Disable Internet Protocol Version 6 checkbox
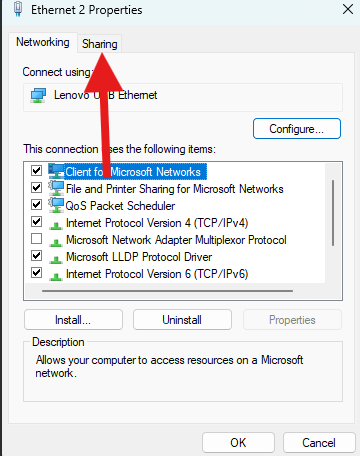 36,273
